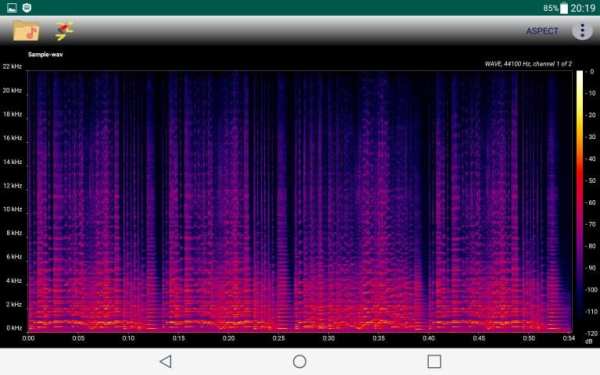Screen dimensions: 600x375
Task: Tap the 0:50 time axis label
Action: click(x=529, y=338)
